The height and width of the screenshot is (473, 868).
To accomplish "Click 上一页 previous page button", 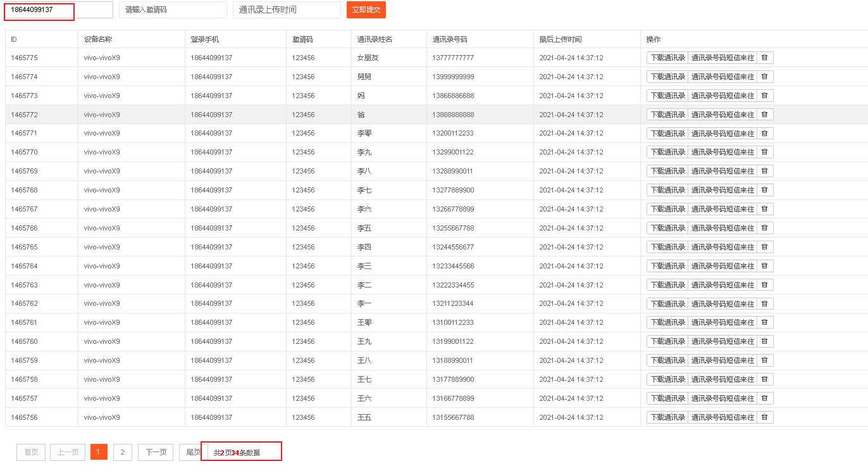I will 68,452.
